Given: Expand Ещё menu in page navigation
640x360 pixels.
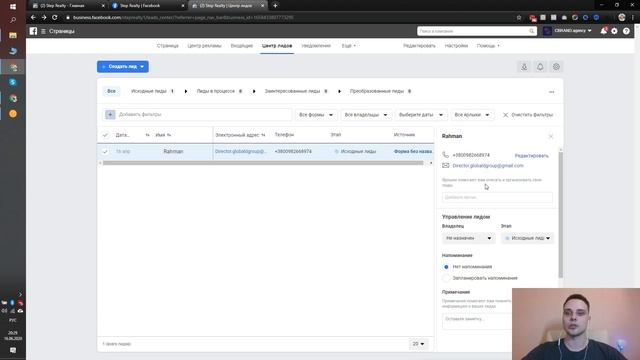Looking at the screenshot, I should [x=349, y=46].
